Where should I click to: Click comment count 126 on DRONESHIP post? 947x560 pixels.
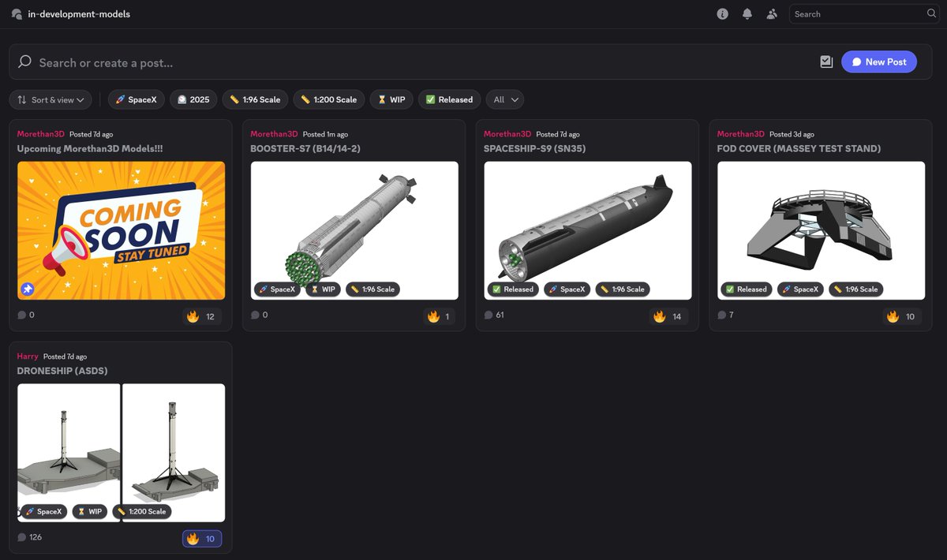tap(36, 537)
